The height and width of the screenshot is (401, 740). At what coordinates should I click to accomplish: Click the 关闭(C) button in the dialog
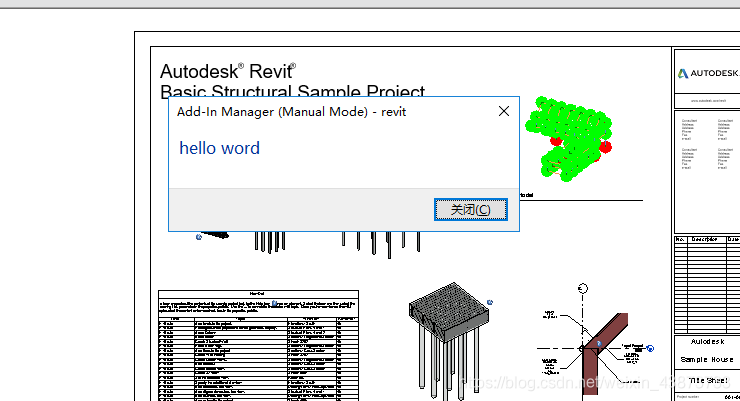point(471,209)
